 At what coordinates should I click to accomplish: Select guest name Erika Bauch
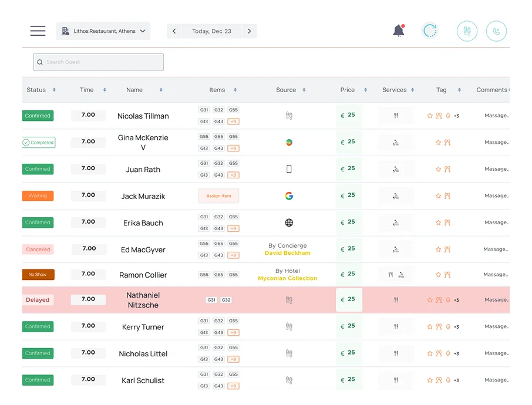pos(143,223)
